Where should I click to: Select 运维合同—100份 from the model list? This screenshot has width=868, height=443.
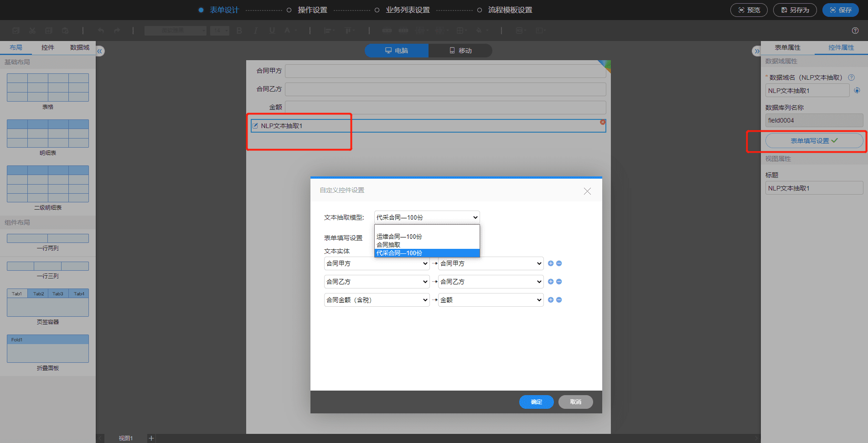click(x=427, y=237)
